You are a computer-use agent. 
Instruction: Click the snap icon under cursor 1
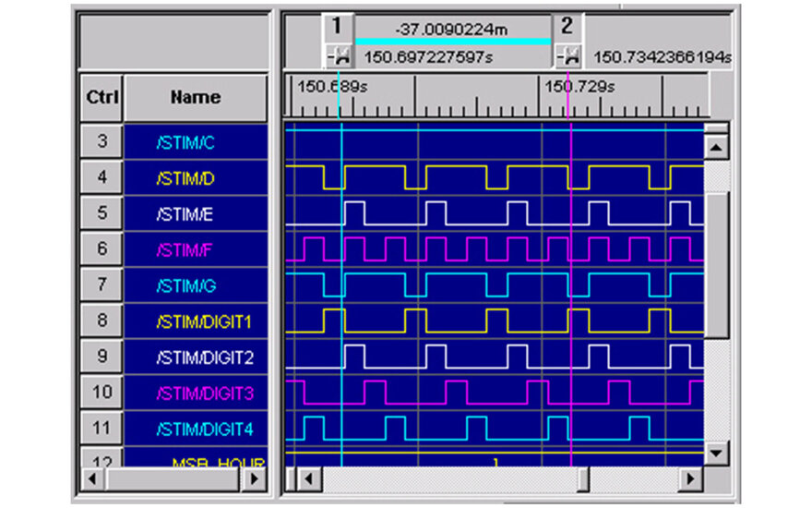click(x=340, y=56)
